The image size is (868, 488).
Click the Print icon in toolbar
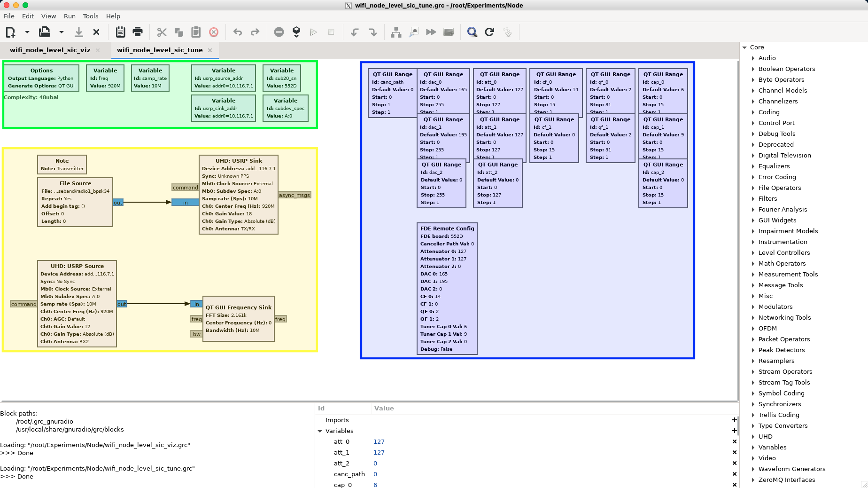pos(138,32)
